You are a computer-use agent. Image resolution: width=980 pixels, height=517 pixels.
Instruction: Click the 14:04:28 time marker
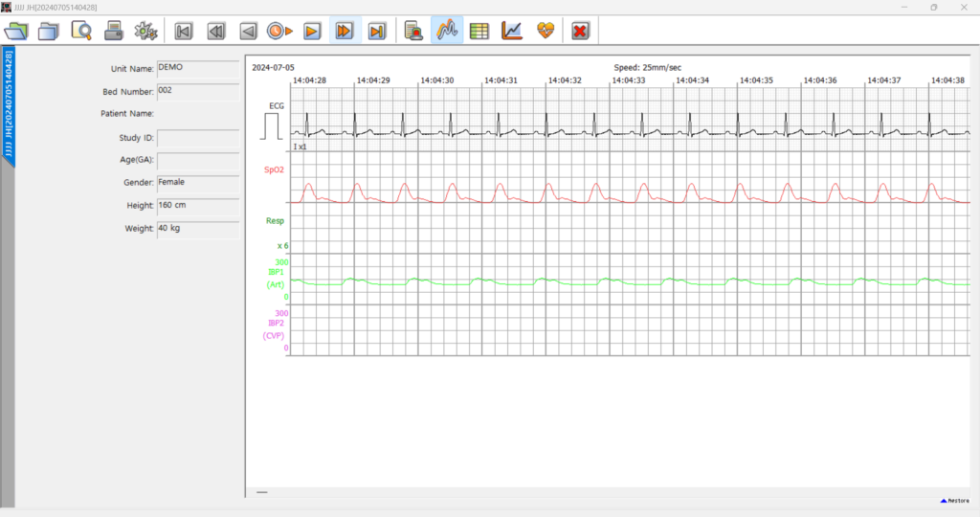click(309, 80)
